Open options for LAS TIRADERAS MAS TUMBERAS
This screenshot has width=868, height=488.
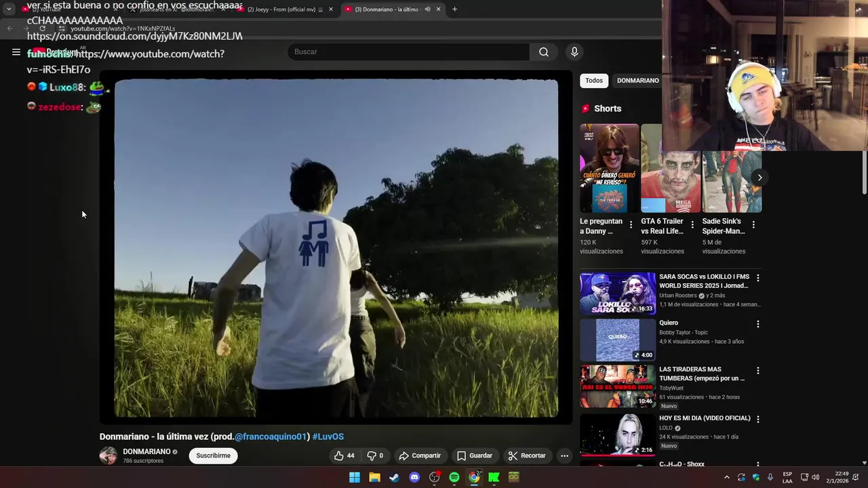[x=757, y=371]
